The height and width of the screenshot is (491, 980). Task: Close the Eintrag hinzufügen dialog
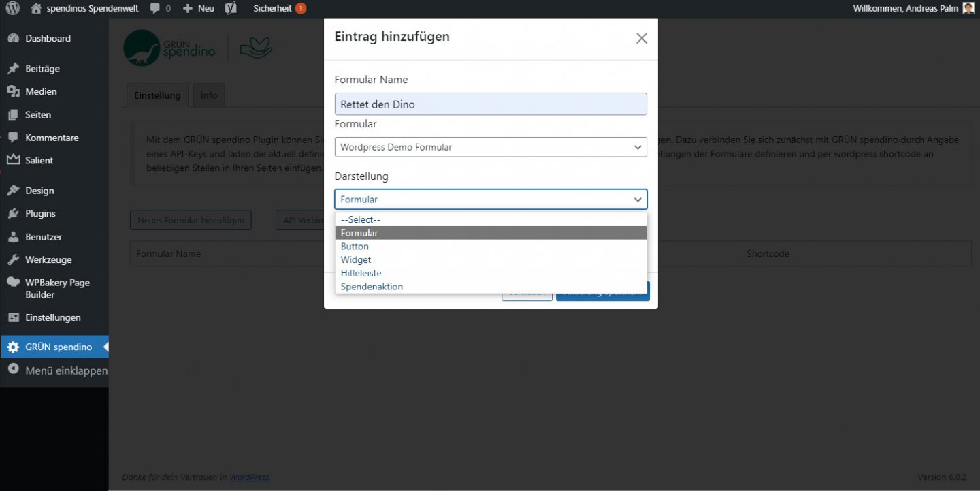click(x=641, y=38)
